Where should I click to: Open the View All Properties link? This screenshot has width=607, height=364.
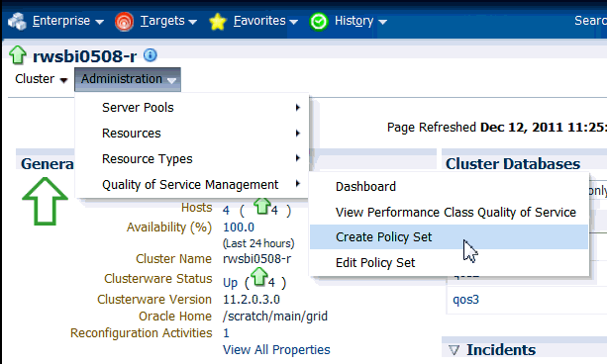(276, 350)
